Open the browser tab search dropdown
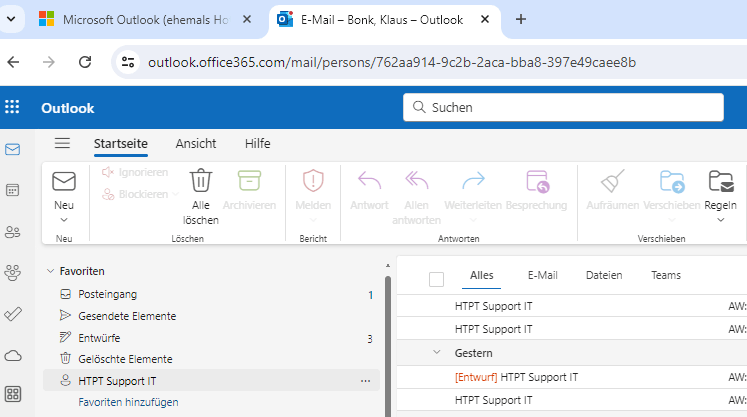This screenshot has width=747, height=417. [11, 19]
